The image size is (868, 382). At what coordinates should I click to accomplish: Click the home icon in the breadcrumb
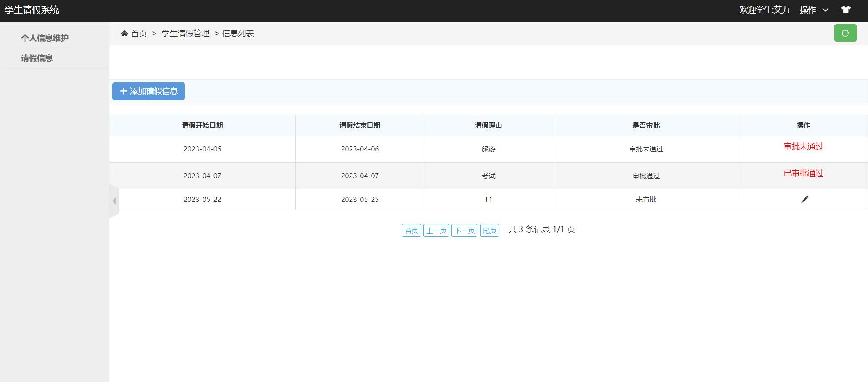[124, 34]
